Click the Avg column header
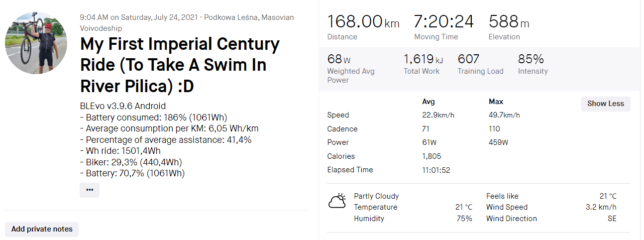This screenshot has height=240, width=644. coord(428,102)
